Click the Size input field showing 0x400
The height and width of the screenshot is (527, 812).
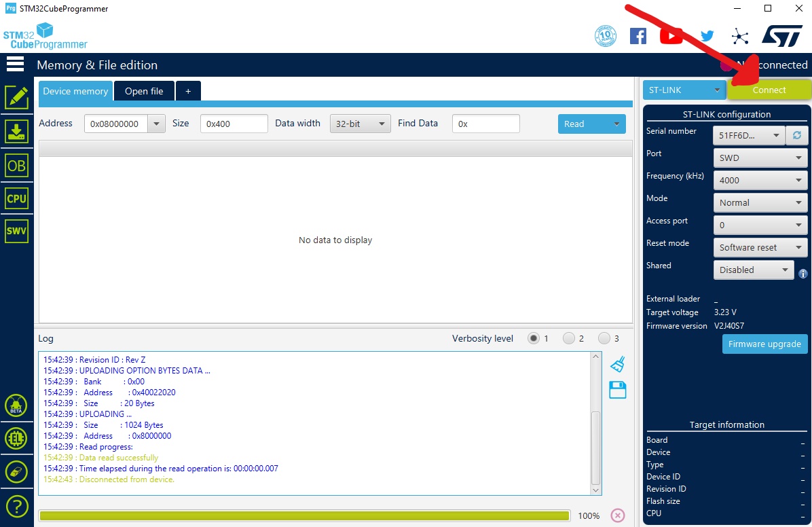click(234, 124)
